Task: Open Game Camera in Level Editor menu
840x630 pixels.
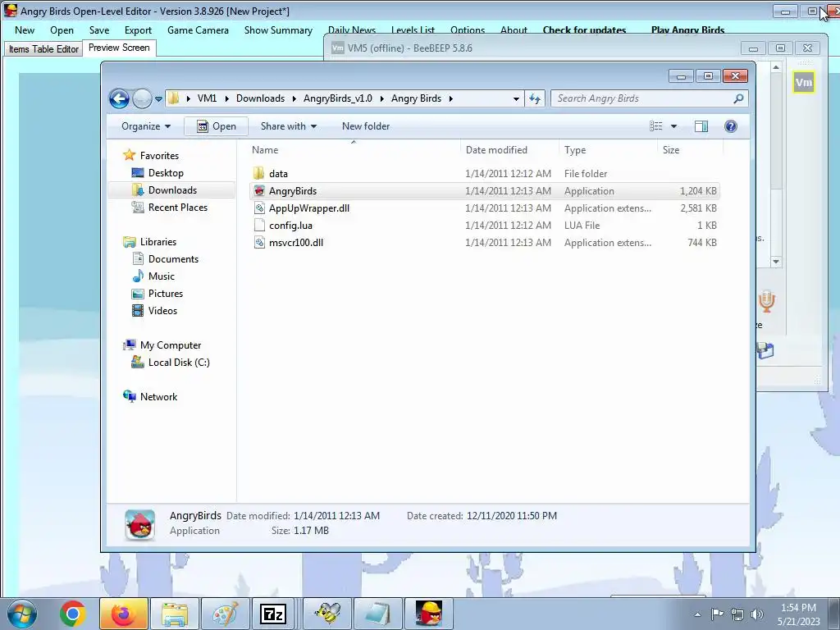Action: click(x=198, y=30)
